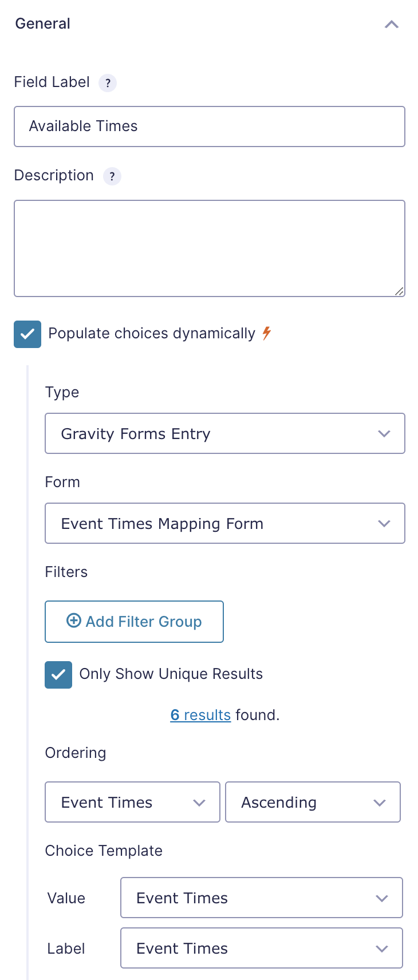The width and height of the screenshot is (418, 980).
Task: Click the plus icon in Add Filter Group
Action: 73,621
